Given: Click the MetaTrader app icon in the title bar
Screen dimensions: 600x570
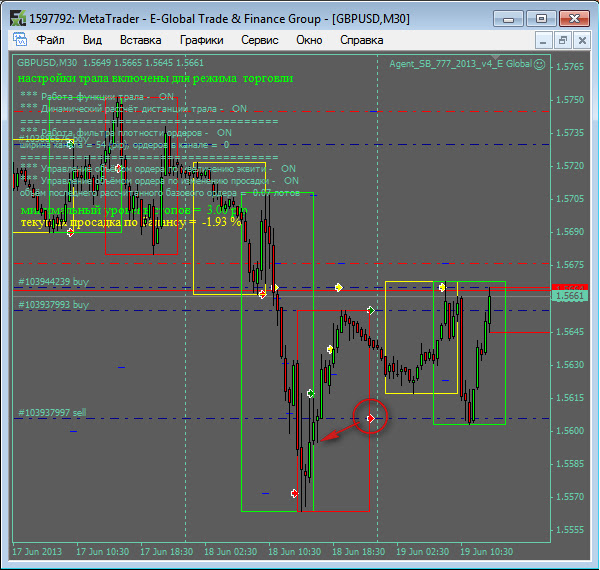Looking at the screenshot, I should 18,18.
